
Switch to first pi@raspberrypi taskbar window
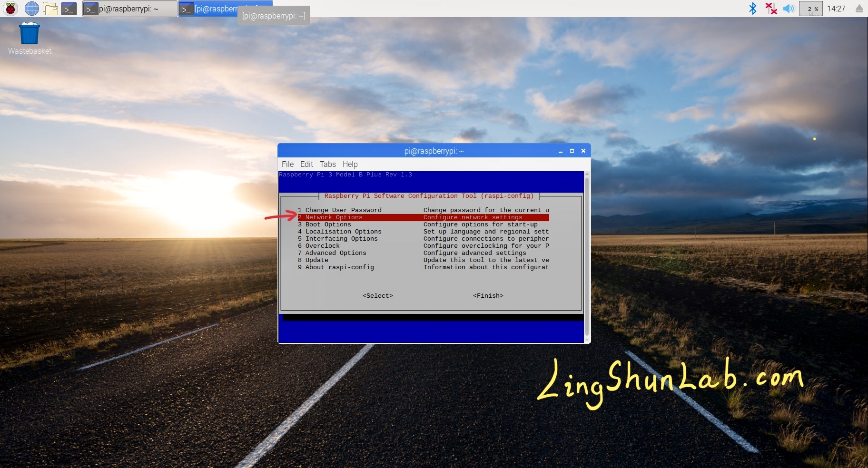tap(129, 9)
